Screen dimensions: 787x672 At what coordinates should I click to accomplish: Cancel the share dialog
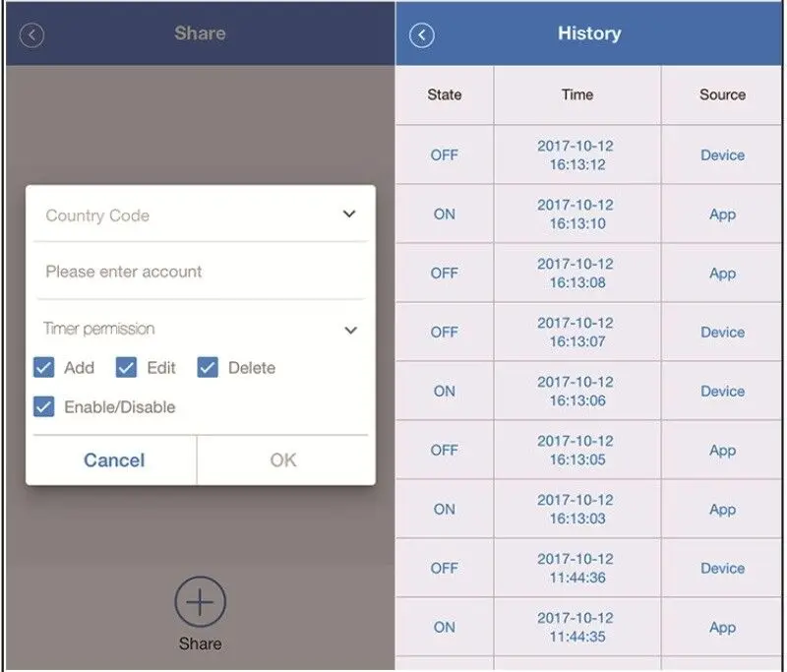114,460
